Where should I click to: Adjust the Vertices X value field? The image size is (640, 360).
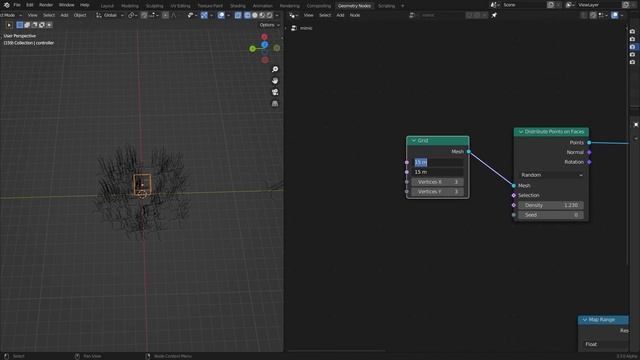[x=438, y=182]
